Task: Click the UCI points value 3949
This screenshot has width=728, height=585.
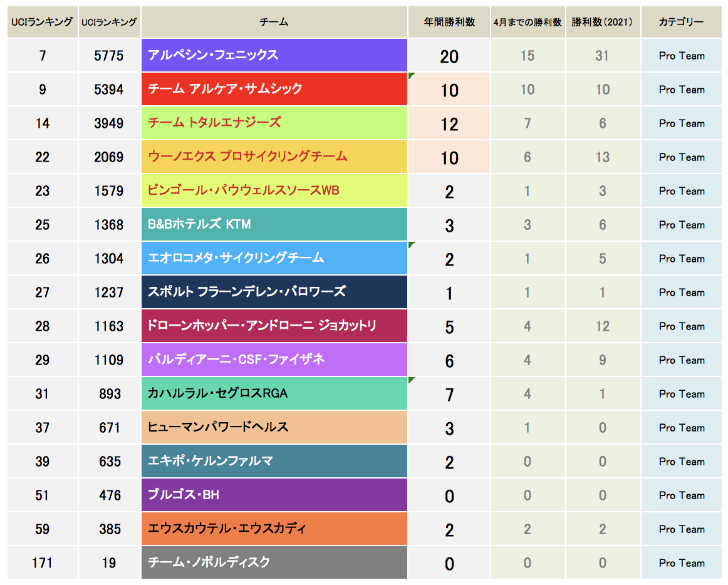Action: pyautogui.click(x=109, y=123)
